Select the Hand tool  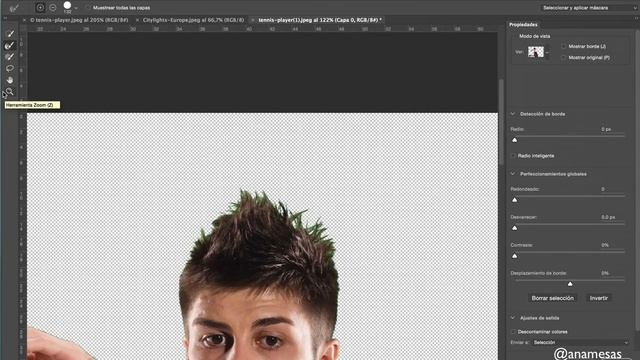tap(10, 80)
